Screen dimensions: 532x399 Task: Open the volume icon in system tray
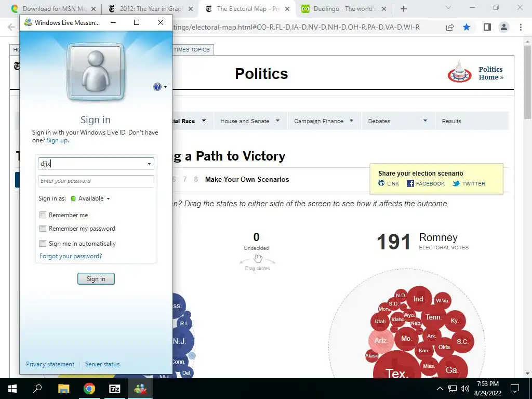pyautogui.click(x=465, y=389)
